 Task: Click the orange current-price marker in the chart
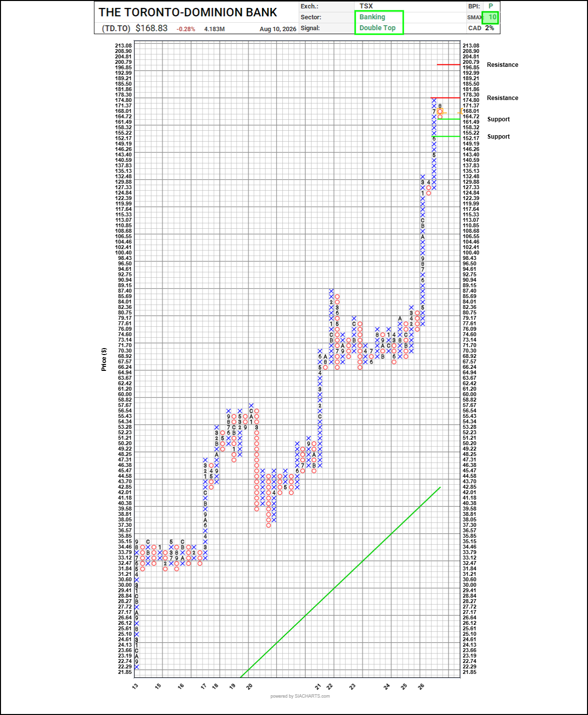tap(440, 112)
